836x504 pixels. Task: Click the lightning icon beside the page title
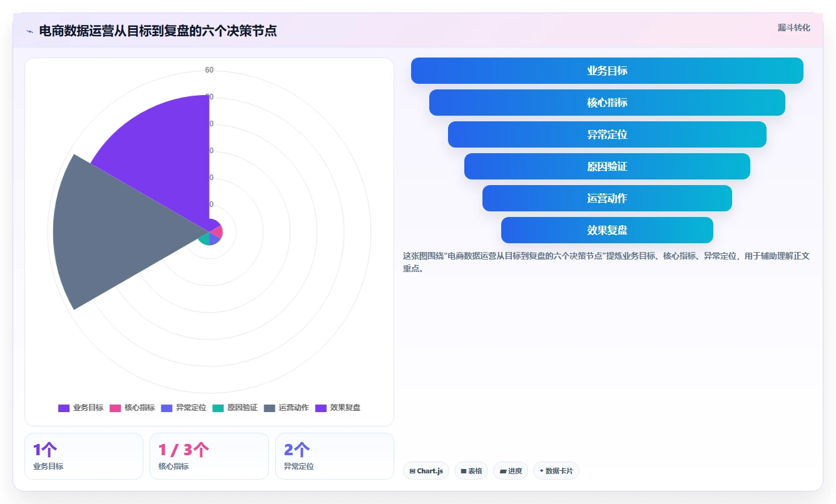pos(29,31)
